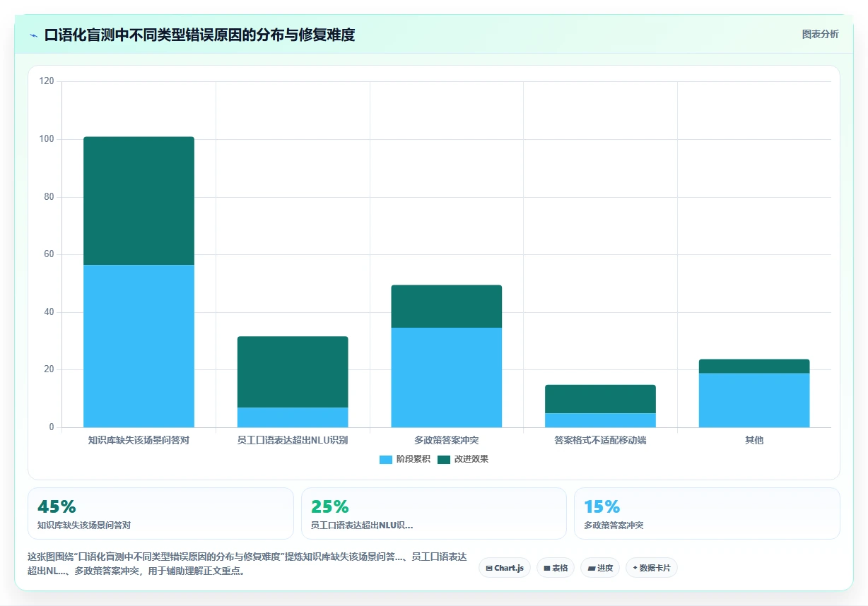Click the green bar segment for 多政策答案冲突
The width and height of the screenshot is (868, 606).
tap(446, 307)
